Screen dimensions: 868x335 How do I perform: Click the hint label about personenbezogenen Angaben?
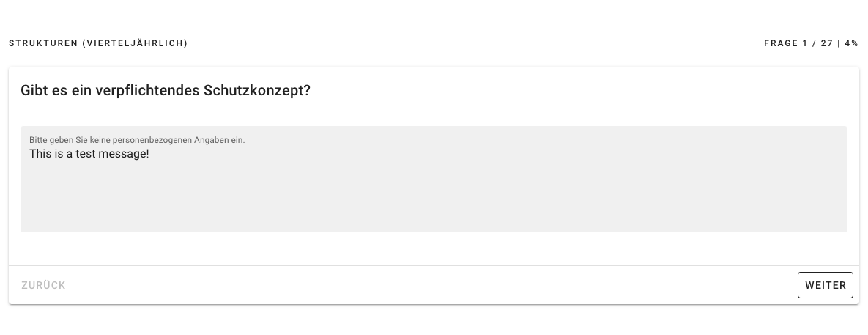pos(137,139)
